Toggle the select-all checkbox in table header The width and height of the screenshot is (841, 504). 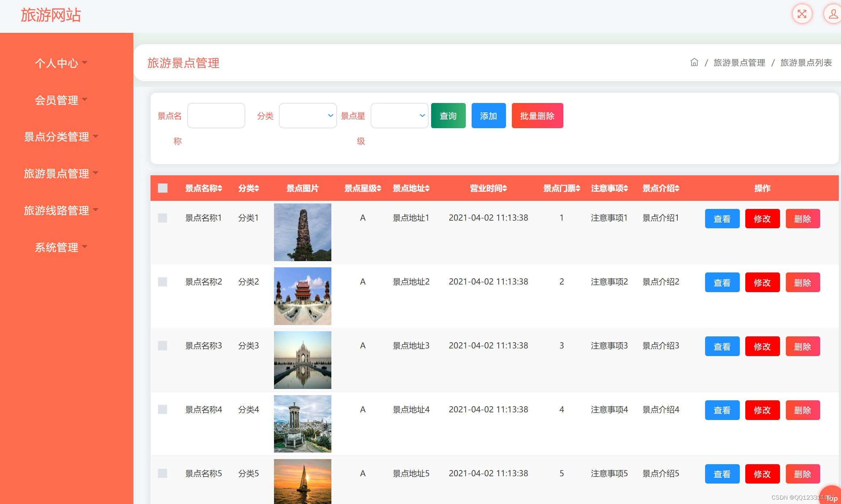pos(163,188)
